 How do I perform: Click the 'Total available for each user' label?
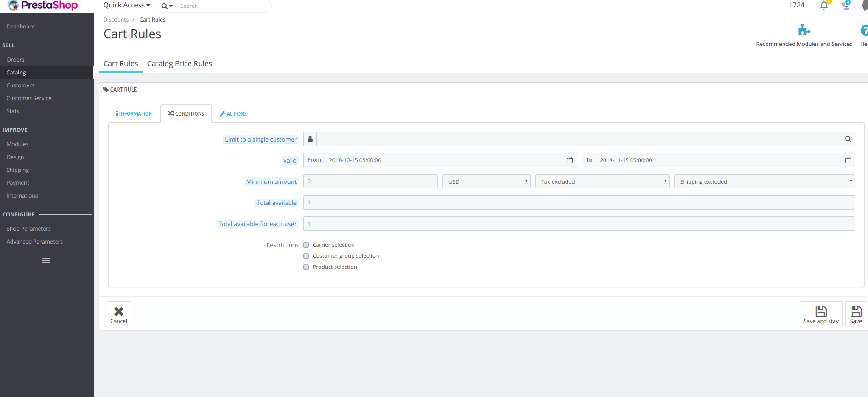[258, 224]
